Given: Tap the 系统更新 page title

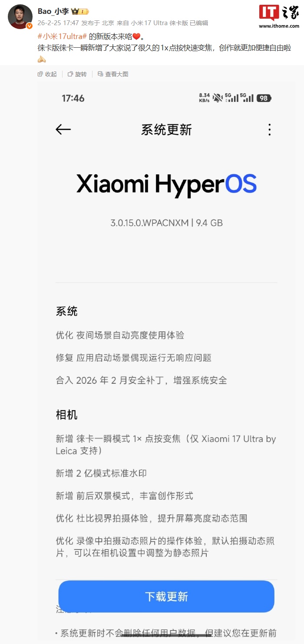Looking at the screenshot, I should 166,130.
